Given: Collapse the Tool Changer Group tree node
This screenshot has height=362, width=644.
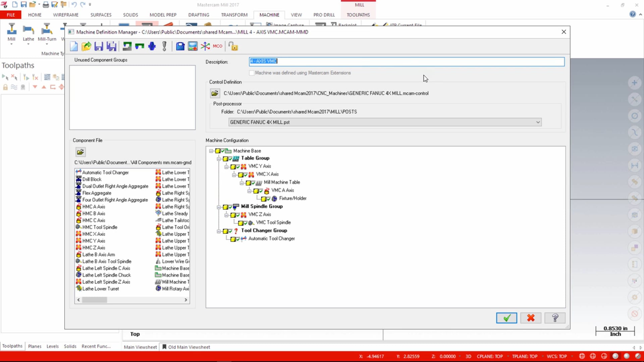Looking at the screenshot, I should (x=219, y=231).
